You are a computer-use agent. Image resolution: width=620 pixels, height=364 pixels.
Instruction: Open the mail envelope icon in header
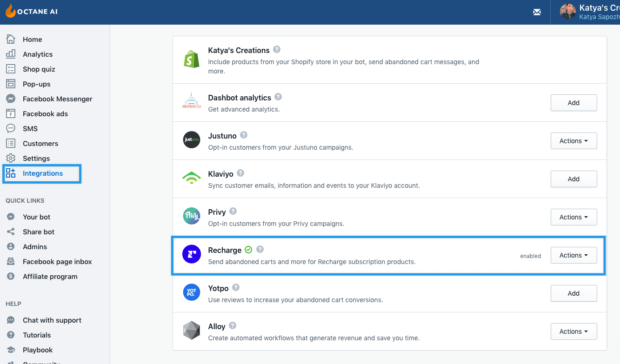click(x=537, y=12)
